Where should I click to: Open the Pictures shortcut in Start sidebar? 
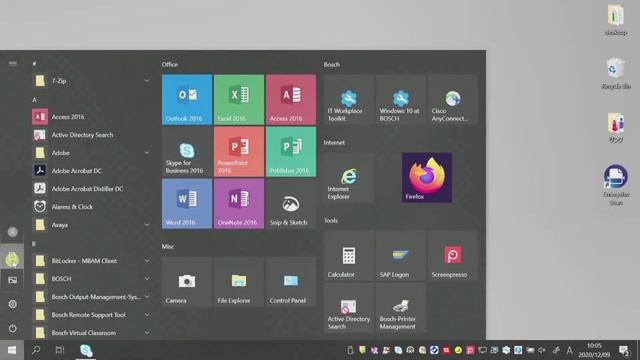pos(12,280)
